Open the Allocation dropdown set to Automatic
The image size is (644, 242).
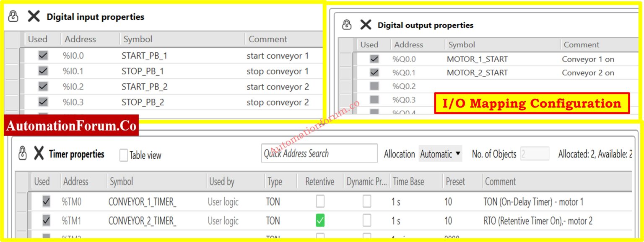[x=440, y=154]
